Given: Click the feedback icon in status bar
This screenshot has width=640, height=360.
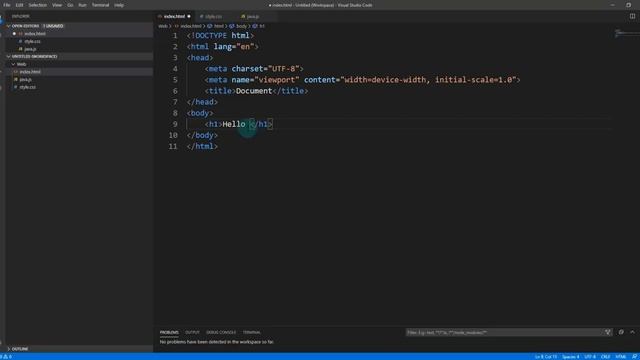Looking at the screenshot, I should point(634,357).
